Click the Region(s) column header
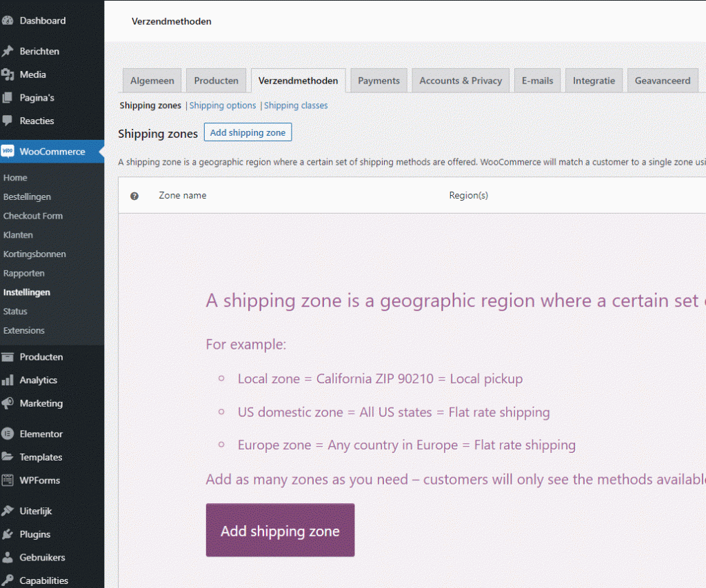Image resolution: width=706 pixels, height=588 pixels. pos(469,195)
